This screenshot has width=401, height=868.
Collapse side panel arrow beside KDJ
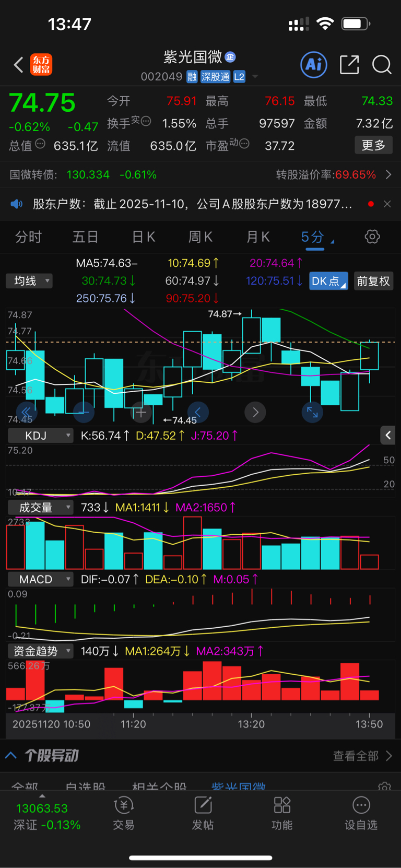(388, 435)
